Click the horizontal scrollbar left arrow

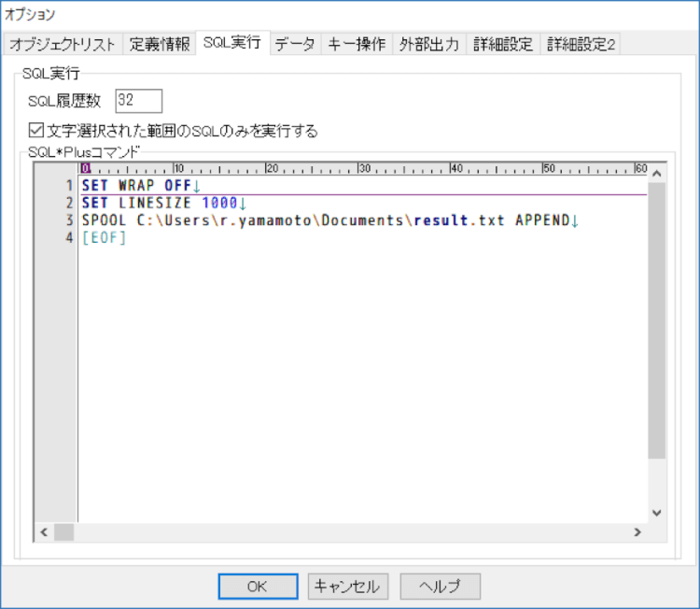pyautogui.click(x=43, y=531)
